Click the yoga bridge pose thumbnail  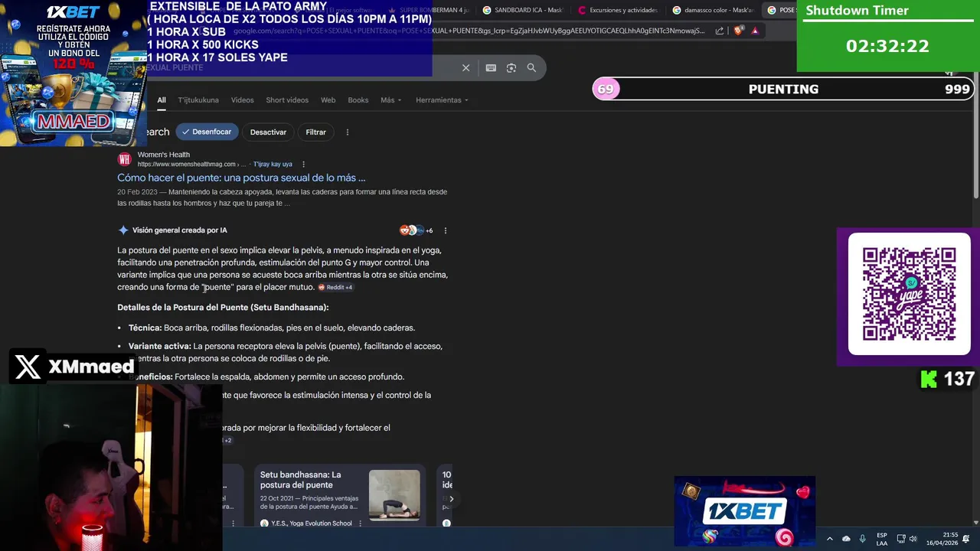(394, 495)
